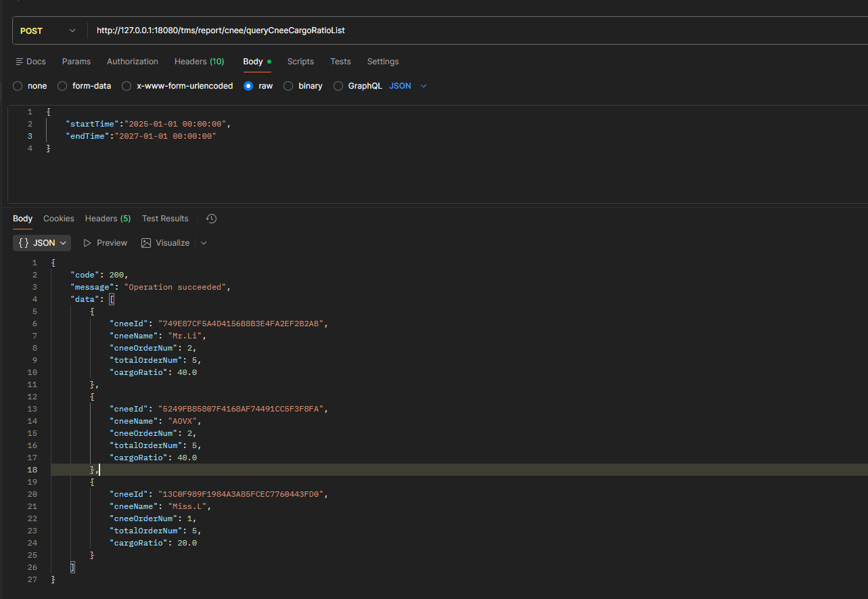View the Test Results tab
Image resolution: width=868 pixels, height=599 pixels.
pyautogui.click(x=165, y=219)
